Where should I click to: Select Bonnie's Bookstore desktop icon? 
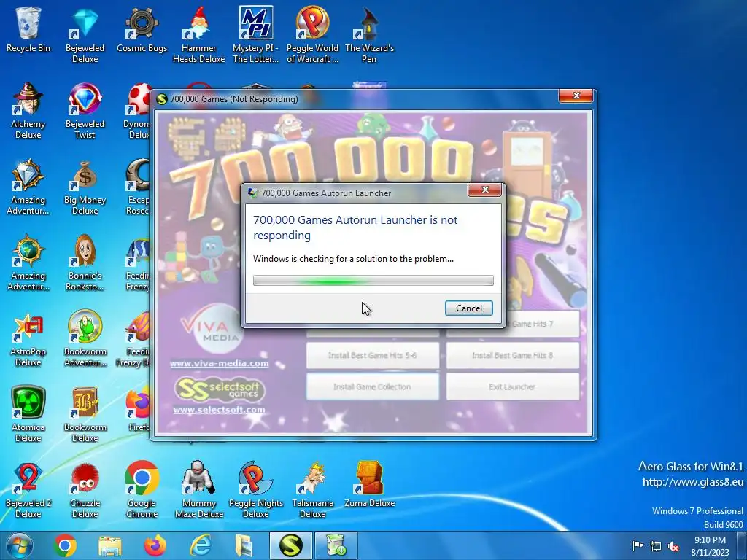(x=85, y=262)
